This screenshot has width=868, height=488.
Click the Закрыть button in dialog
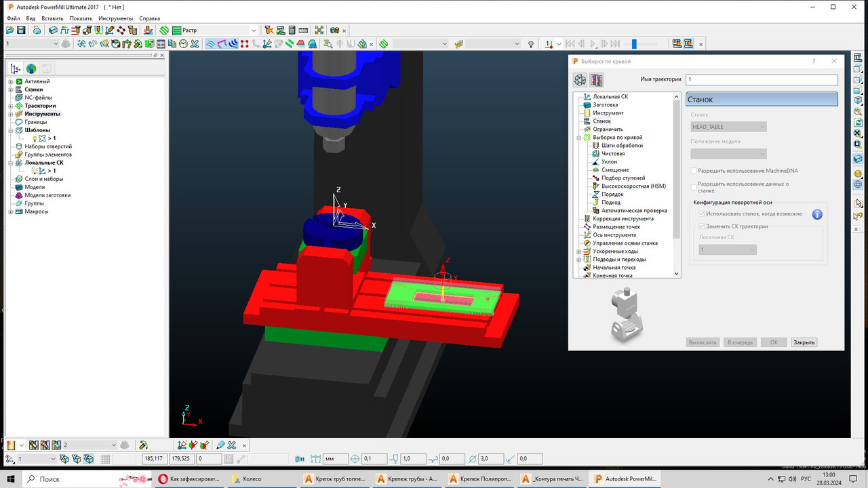[x=804, y=342]
